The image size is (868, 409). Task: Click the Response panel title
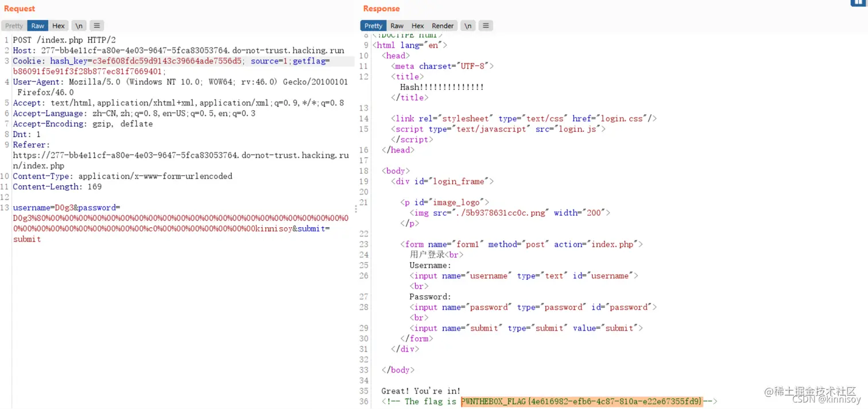coord(381,9)
